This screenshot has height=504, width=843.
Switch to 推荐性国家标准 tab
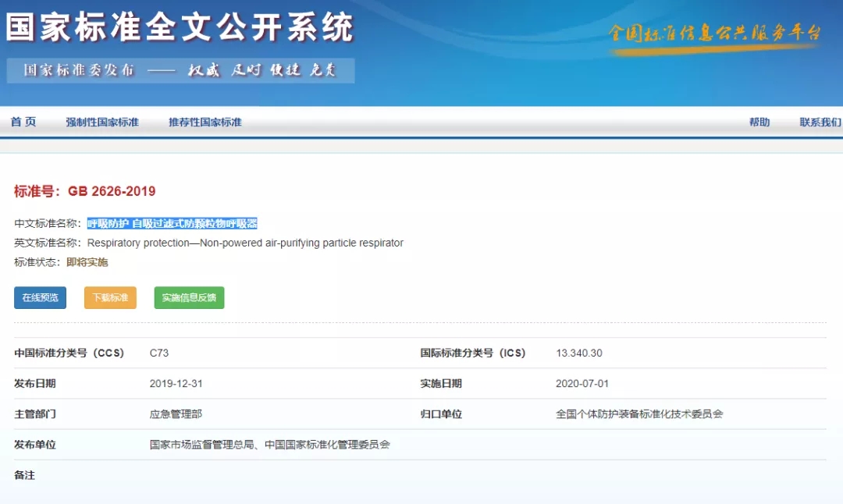click(x=205, y=122)
